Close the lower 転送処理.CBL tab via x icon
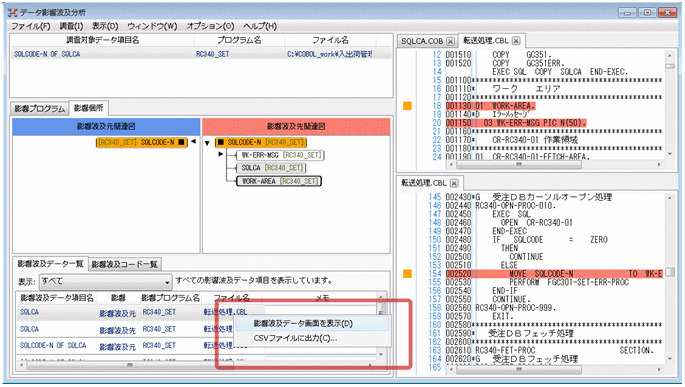 (454, 183)
